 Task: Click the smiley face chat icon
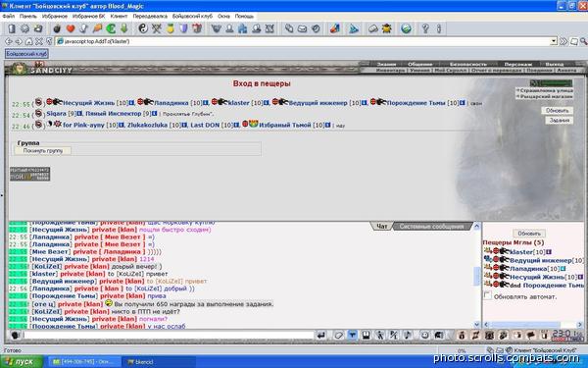pyautogui.click(x=424, y=335)
